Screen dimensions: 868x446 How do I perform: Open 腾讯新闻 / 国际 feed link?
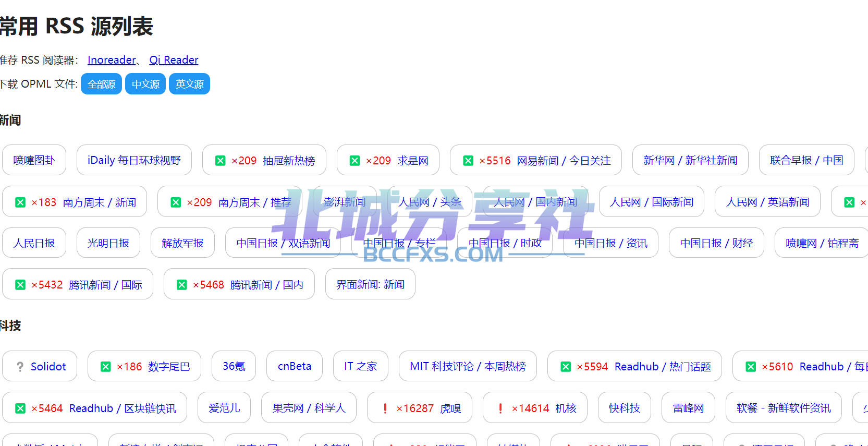pos(105,285)
